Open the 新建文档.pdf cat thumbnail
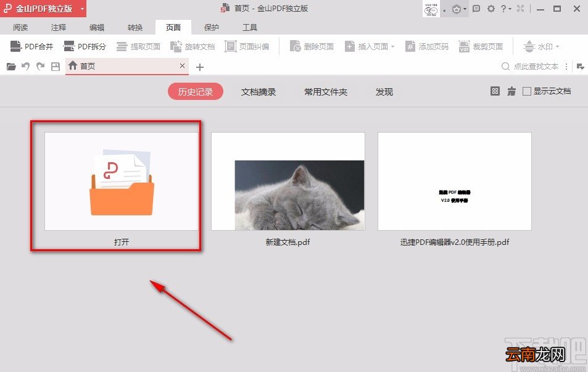Screen dimensions: 588x372 coord(288,181)
